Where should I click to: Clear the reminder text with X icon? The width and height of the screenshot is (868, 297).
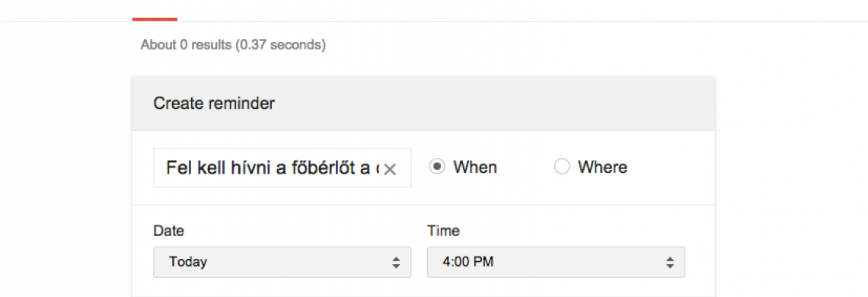[x=390, y=169]
